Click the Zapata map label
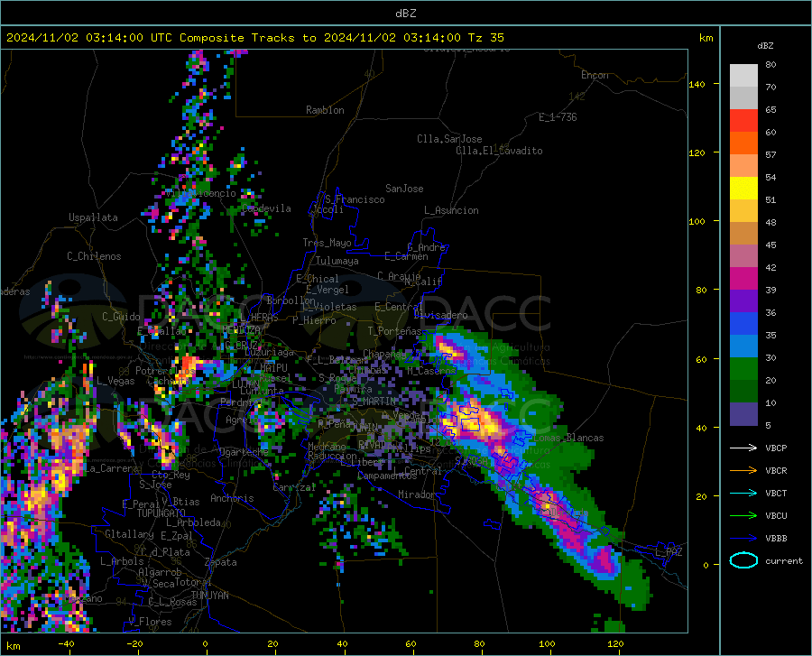This screenshot has width=812, height=656. tap(221, 562)
